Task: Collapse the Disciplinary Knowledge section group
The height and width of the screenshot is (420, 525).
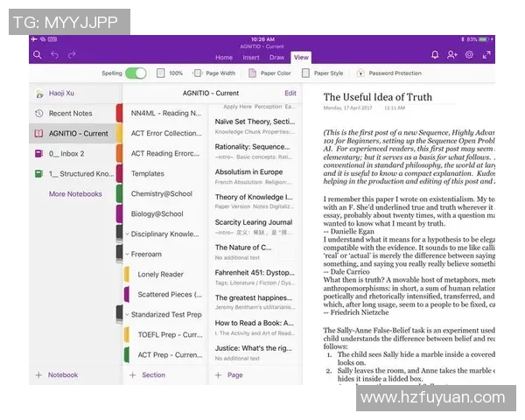Action: pyautogui.click(x=128, y=234)
